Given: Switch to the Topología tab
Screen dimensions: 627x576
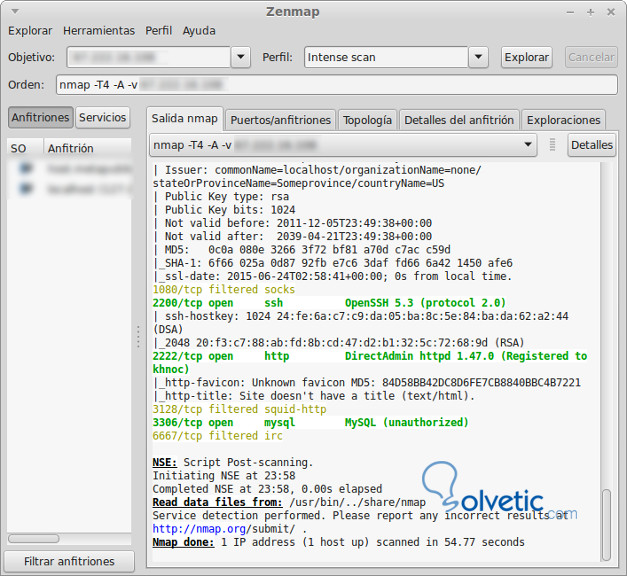Looking at the screenshot, I should click(367, 120).
